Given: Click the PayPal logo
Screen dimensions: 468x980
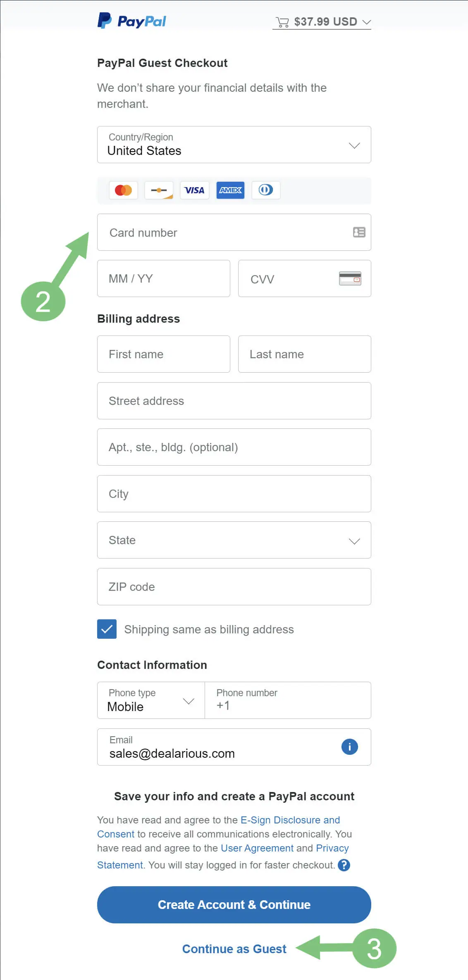Looking at the screenshot, I should pos(131,21).
